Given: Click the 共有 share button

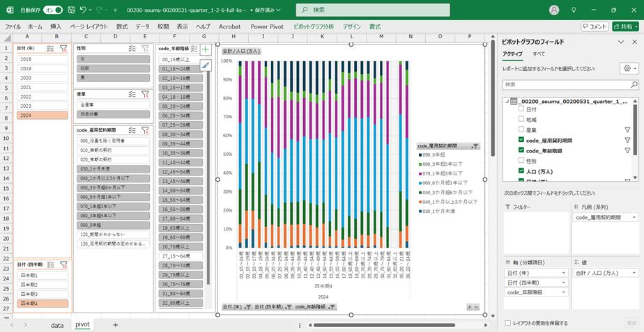Looking at the screenshot, I should click(x=625, y=26).
